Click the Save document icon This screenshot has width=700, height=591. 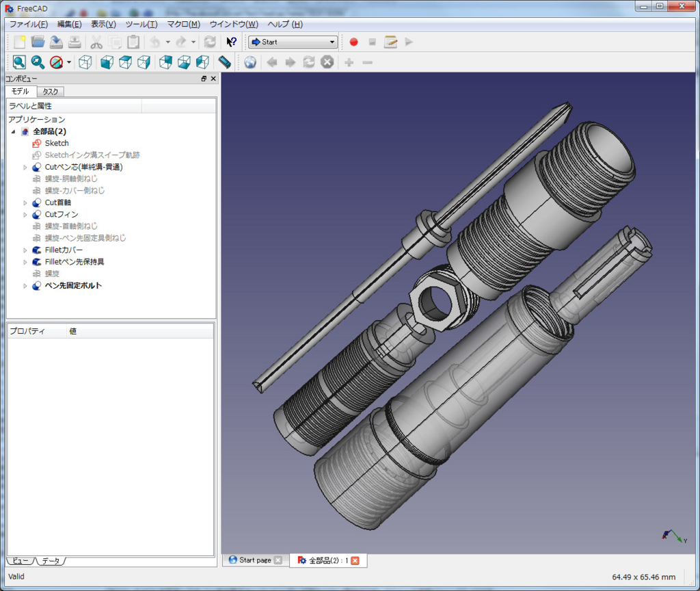pos(56,42)
